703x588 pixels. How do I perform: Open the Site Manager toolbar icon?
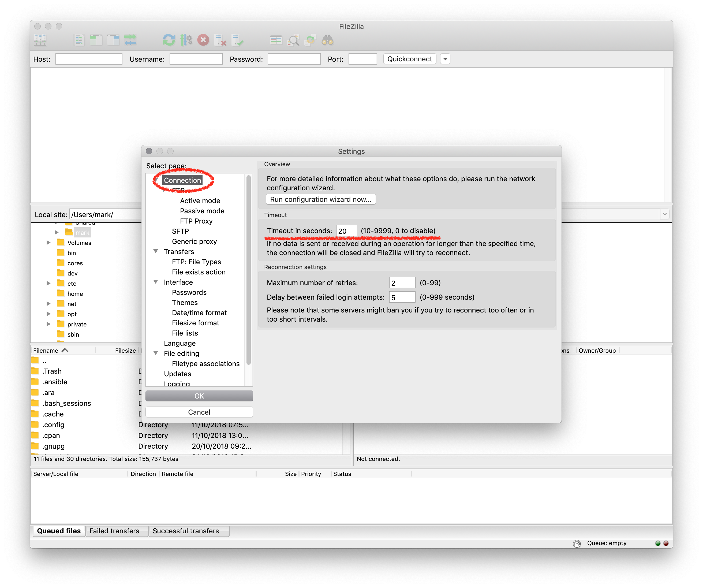40,40
